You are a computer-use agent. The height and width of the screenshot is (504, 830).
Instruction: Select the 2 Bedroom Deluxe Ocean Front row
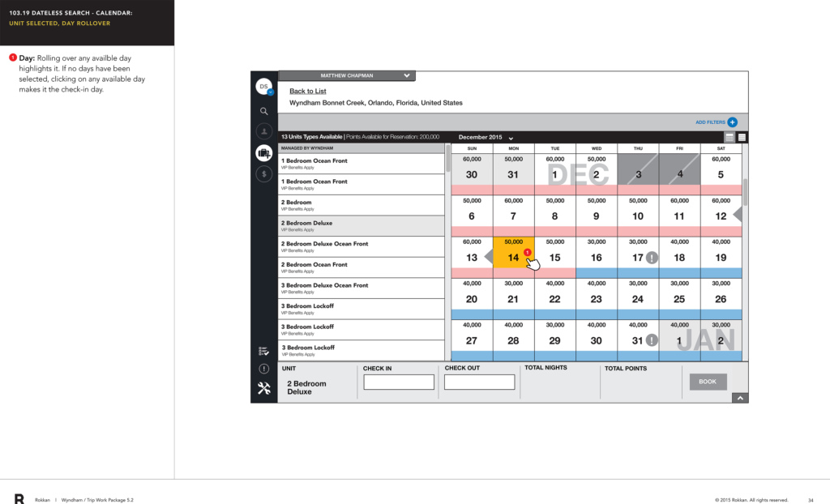(x=361, y=246)
